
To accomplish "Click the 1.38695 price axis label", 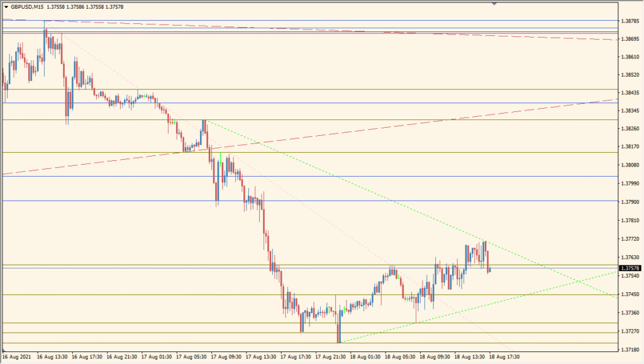I will 630,39.
